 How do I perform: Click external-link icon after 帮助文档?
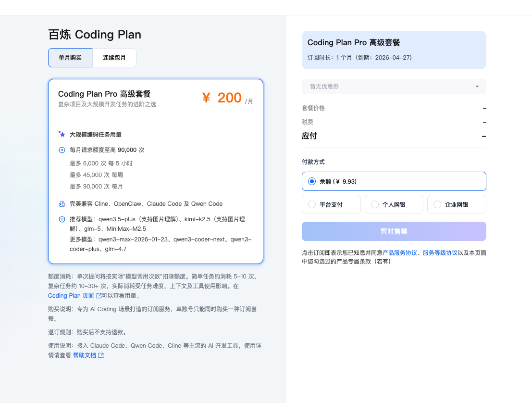click(101, 355)
